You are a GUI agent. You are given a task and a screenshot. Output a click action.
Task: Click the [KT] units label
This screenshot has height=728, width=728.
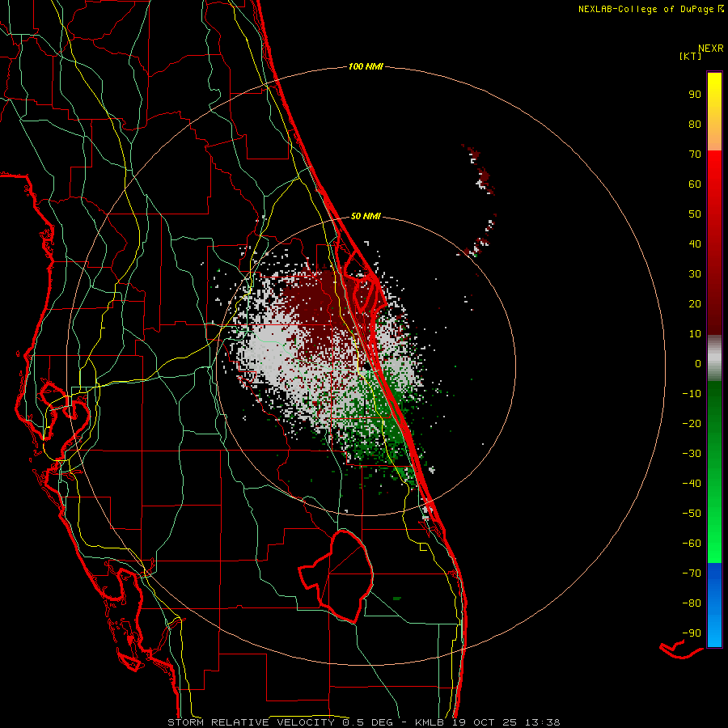[x=691, y=56]
